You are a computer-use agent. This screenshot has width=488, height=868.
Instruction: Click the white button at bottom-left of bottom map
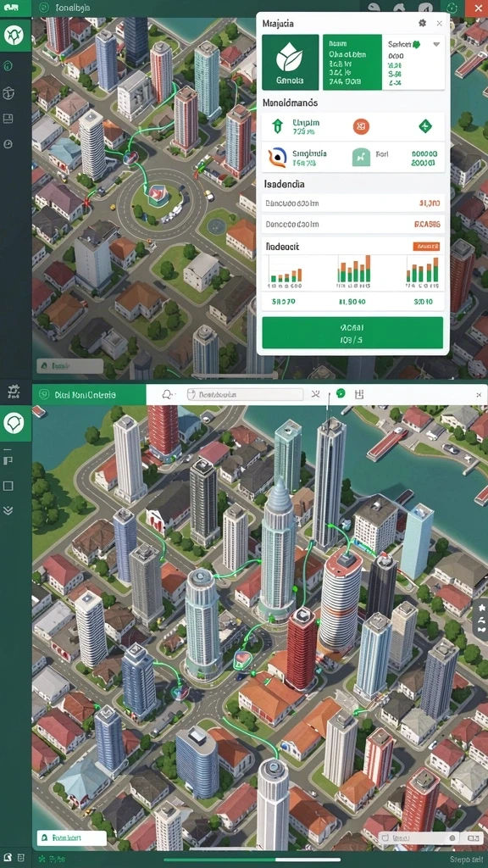pos(71,837)
